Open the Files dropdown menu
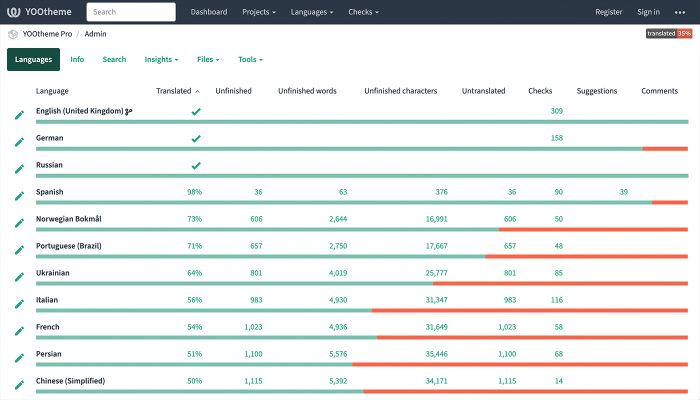 click(x=208, y=60)
